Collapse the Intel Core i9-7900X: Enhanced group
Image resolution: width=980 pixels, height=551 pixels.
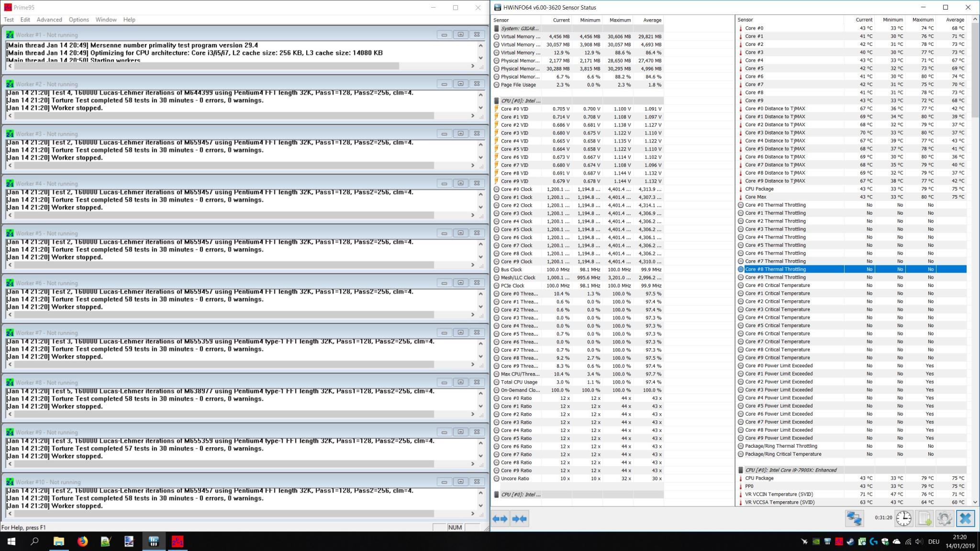click(x=852, y=470)
